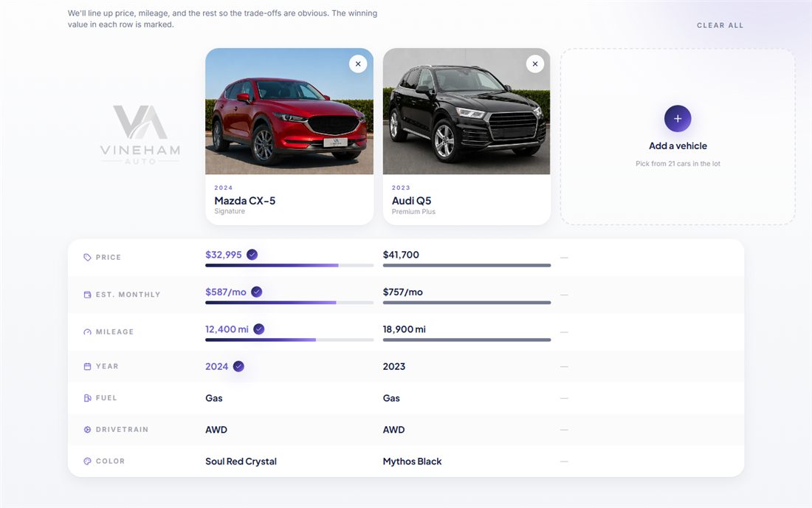Select the Mazda's AWD drivetrain value

216,429
